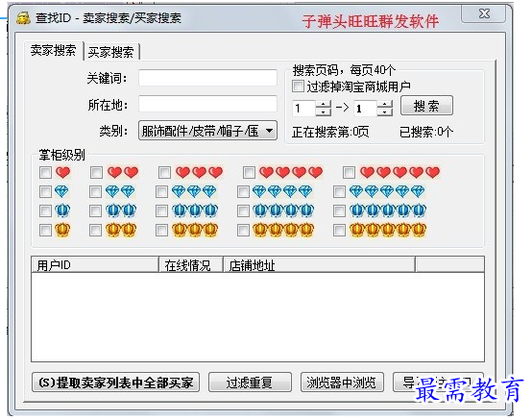Viewport: 532px width, 420px height.
Task: Click the single blue diamond icon
Action: pyautogui.click(x=61, y=192)
